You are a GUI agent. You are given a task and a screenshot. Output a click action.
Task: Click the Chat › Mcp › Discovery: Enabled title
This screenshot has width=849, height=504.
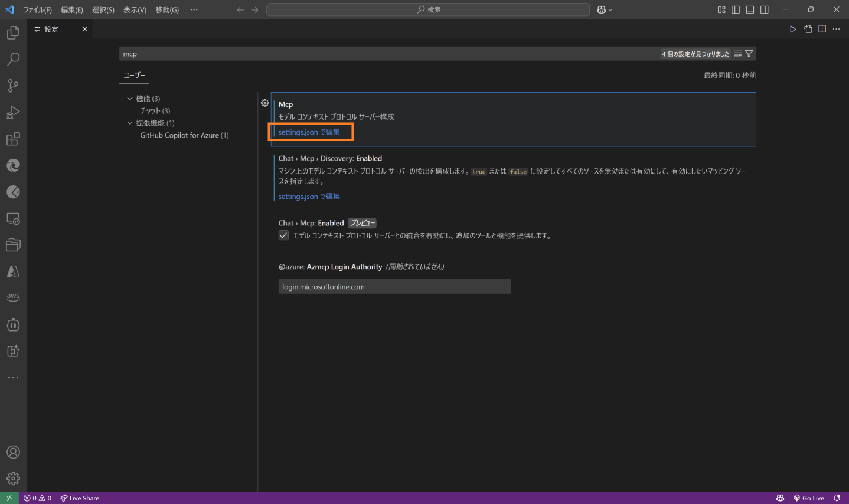click(330, 158)
